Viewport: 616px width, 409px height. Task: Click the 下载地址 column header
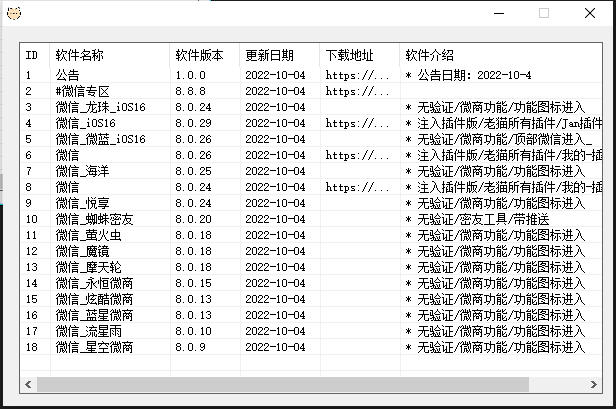click(x=360, y=55)
